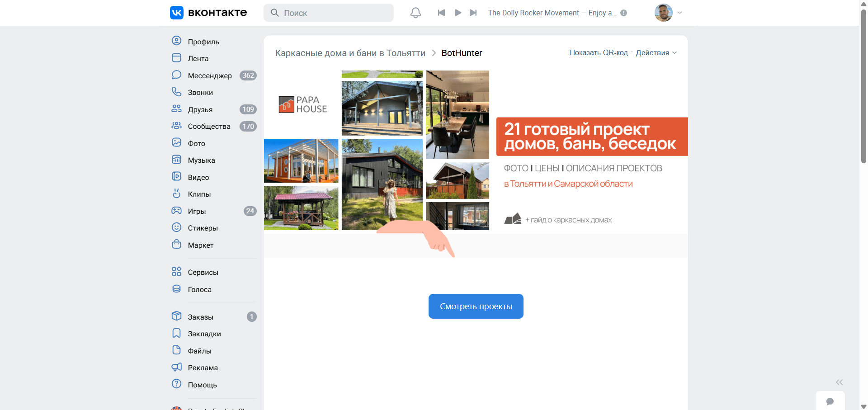Click the page vertical scrollbar thumb
Image resolution: width=868 pixels, height=410 pixels.
(x=863, y=86)
